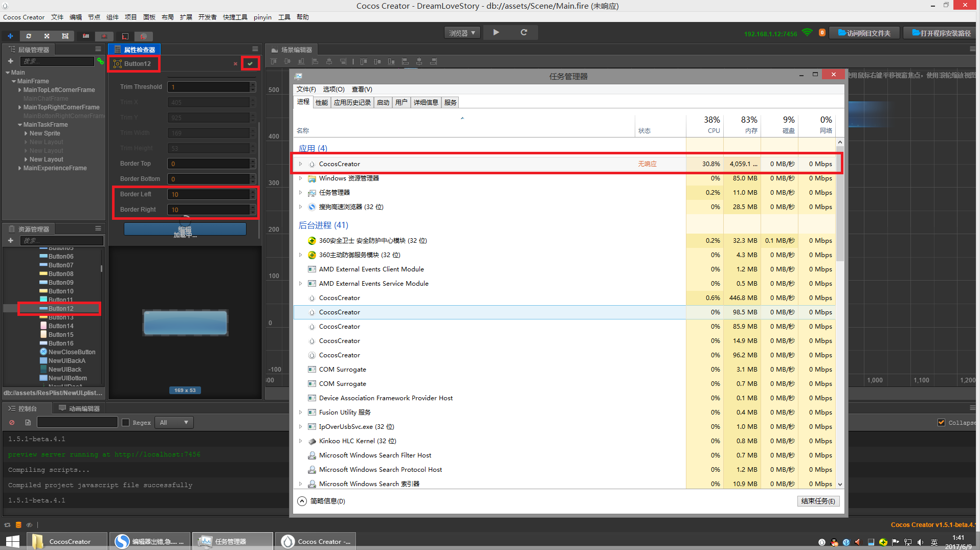Image resolution: width=980 pixels, height=550 pixels.
Task: Select the scale transform tool
Action: pos(47,36)
